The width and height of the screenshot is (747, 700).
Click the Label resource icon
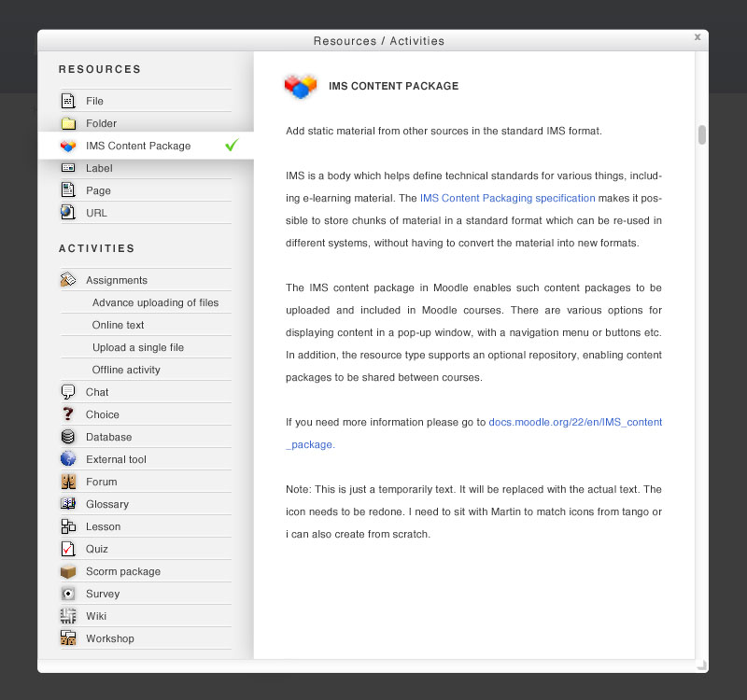(x=68, y=168)
